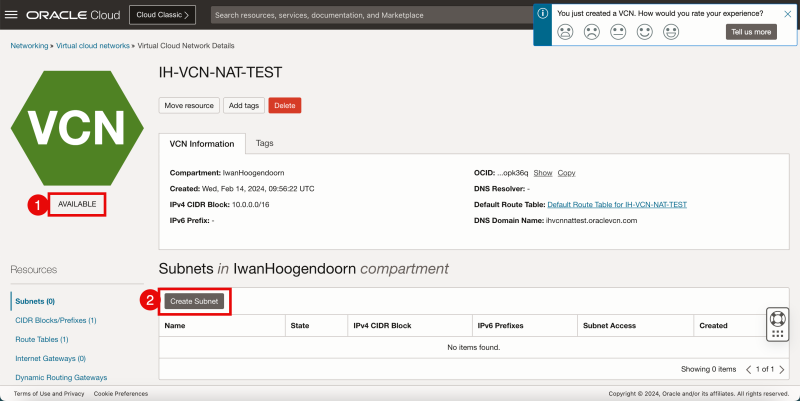Go to previous page of subnets
The height and width of the screenshot is (401, 800).
[x=748, y=369]
